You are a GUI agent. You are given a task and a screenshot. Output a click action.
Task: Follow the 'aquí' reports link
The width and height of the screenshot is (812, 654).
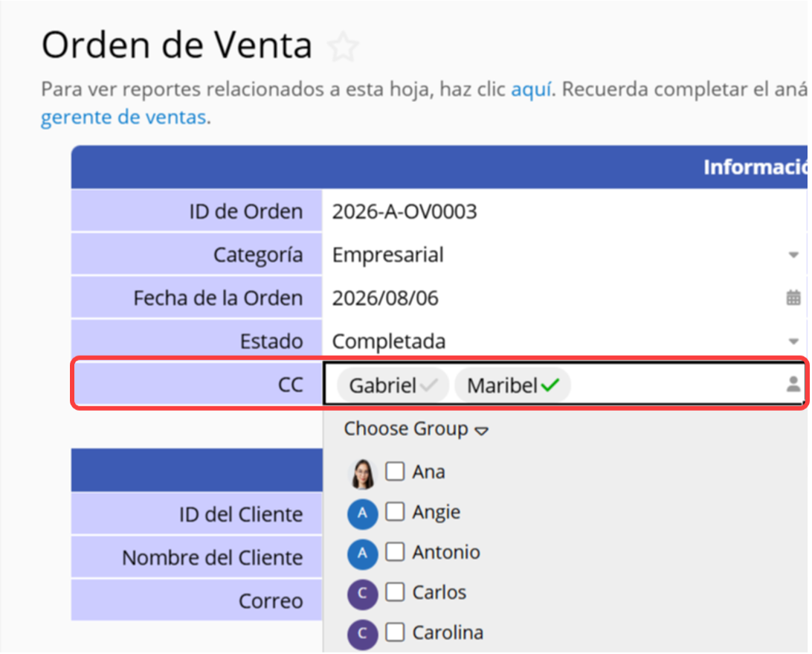pos(531,89)
